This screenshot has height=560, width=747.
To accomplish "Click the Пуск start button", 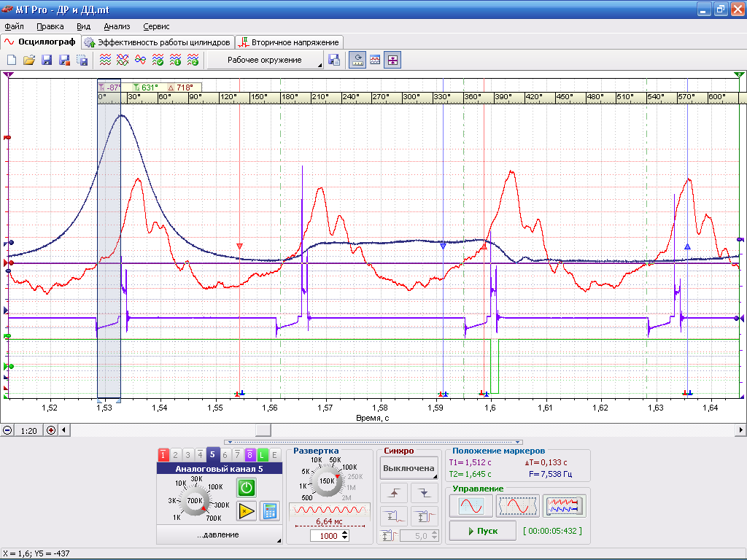I will click(483, 531).
